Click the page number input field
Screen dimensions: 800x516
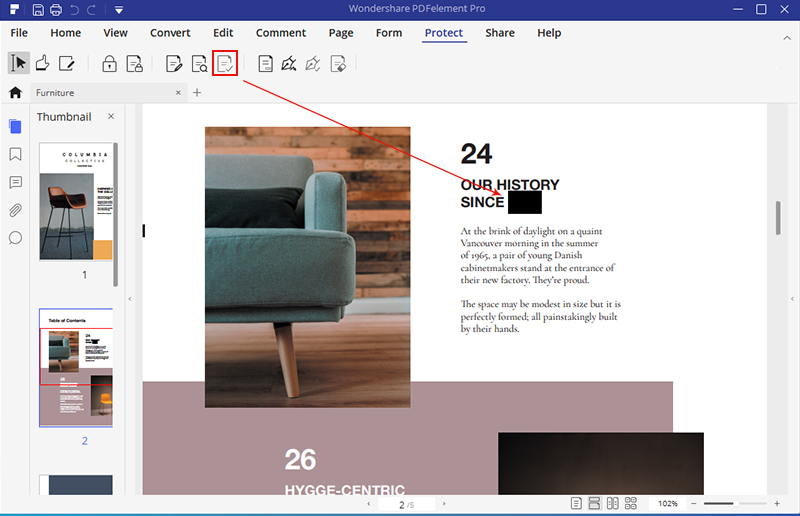pyautogui.click(x=406, y=504)
